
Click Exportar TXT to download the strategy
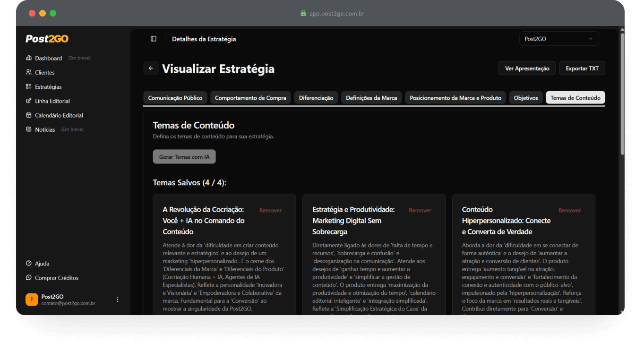(582, 68)
